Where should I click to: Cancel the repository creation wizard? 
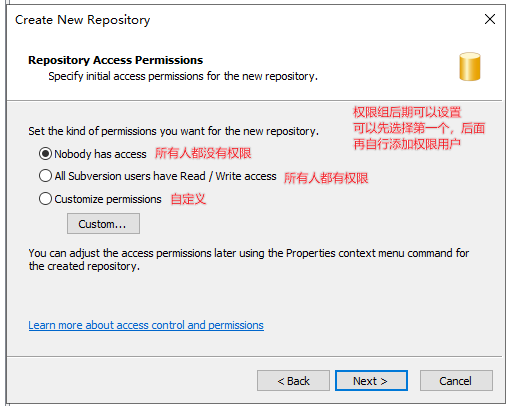click(456, 380)
